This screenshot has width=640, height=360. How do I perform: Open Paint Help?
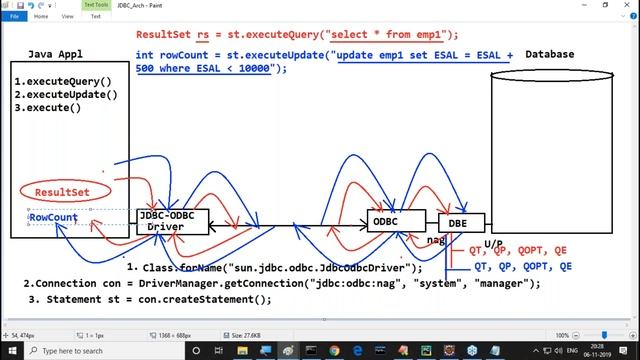633,16
